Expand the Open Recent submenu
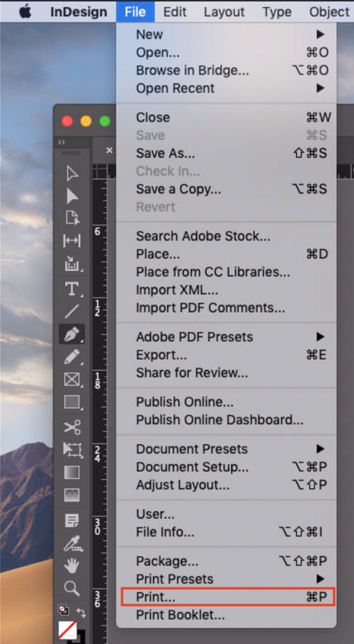This screenshot has height=644, width=354. pyautogui.click(x=320, y=89)
